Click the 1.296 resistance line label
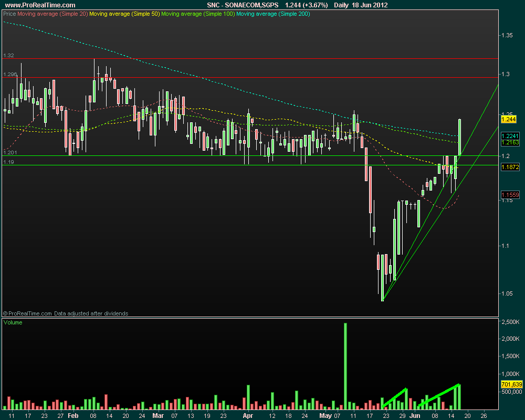525x420 pixels. (10, 75)
